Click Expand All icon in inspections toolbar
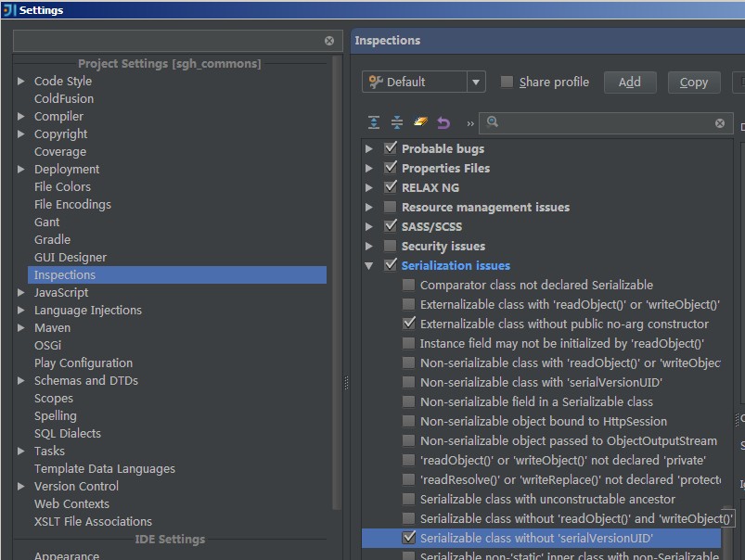Image resolution: width=745 pixels, height=560 pixels. click(374, 122)
